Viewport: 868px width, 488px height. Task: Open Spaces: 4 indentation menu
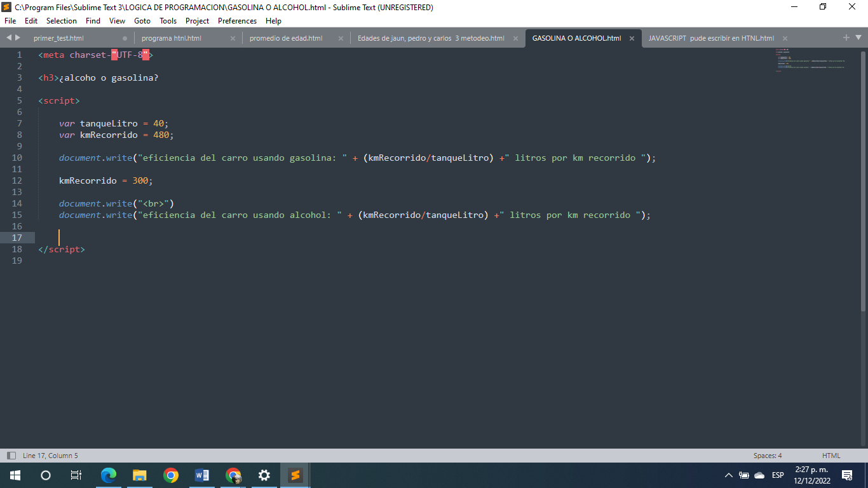pos(768,456)
